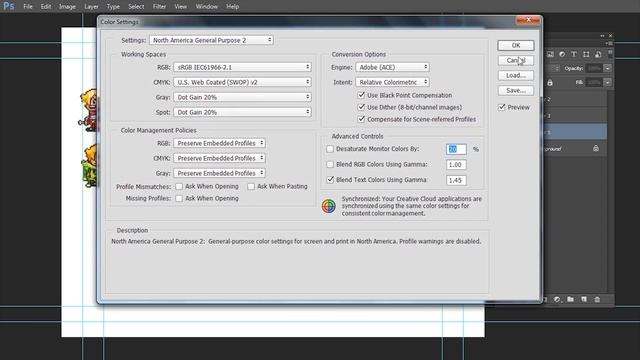The width and height of the screenshot is (640, 360).
Task: Click the Photoshop Ps logo icon
Action: pyautogui.click(x=9, y=6)
